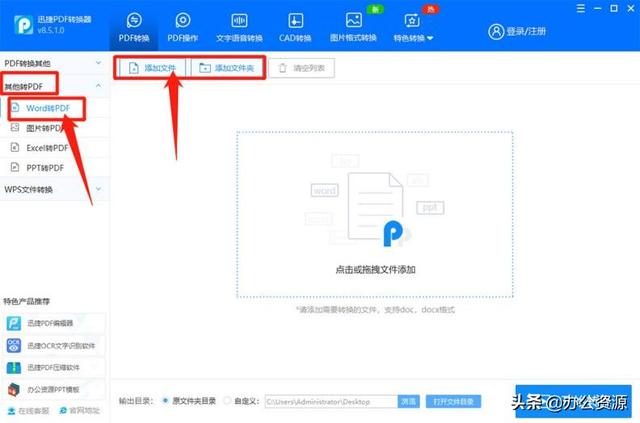The image size is (640, 423).
Task: Click the 其他转PDF section header
Action: [x=55, y=86]
